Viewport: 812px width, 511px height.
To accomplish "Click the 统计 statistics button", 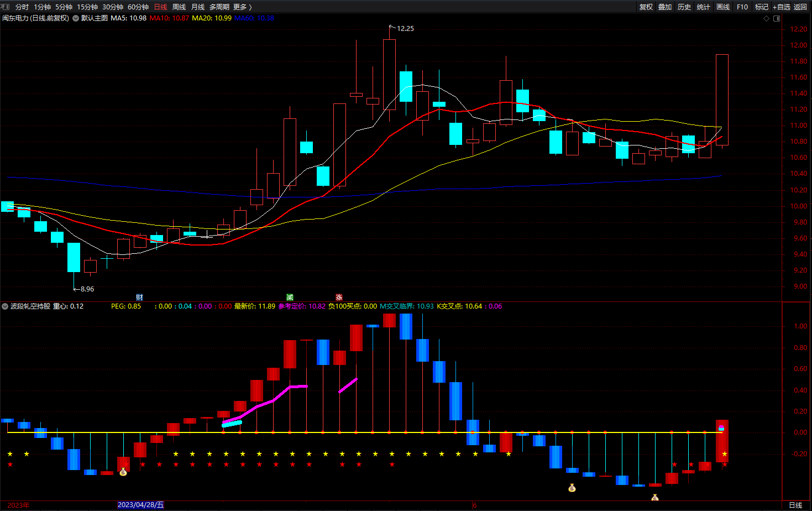I will [704, 7].
